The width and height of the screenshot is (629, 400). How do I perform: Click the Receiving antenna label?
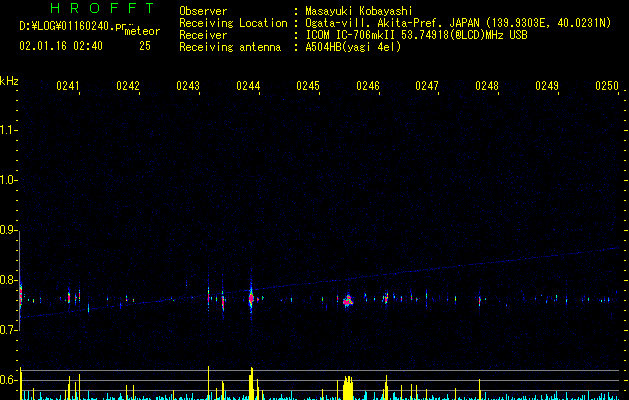coord(230,47)
